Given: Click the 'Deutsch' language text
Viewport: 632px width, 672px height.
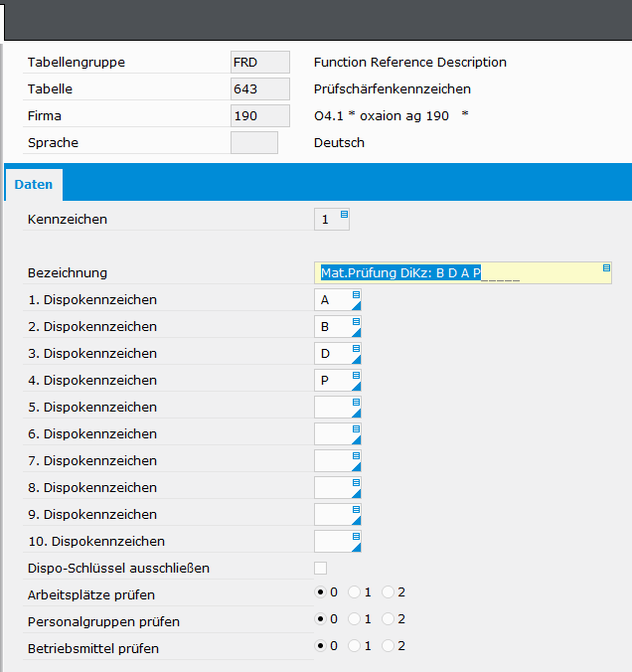Looking at the screenshot, I should click(x=339, y=143).
